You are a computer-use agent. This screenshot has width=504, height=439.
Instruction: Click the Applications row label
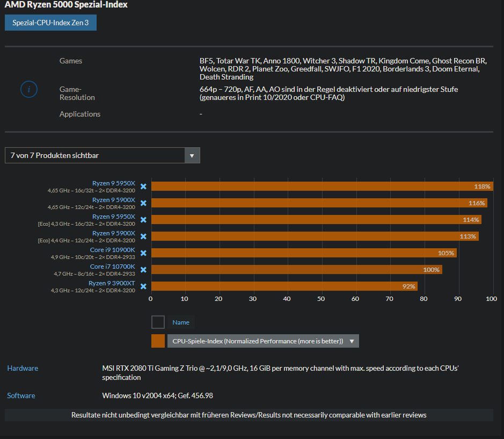(80, 114)
